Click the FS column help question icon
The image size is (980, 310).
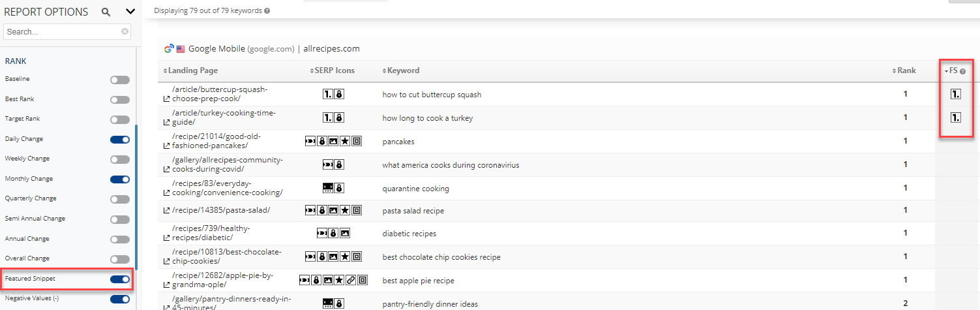coord(962,71)
